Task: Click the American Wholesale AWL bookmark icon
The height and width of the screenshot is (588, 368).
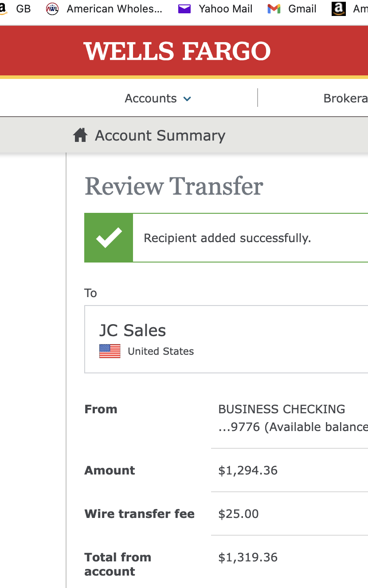Action: 52,9
